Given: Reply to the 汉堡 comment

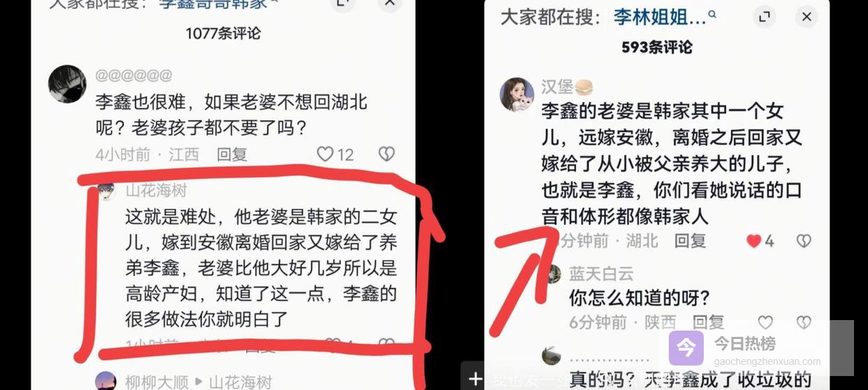Looking at the screenshot, I should (x=690, y=241).
